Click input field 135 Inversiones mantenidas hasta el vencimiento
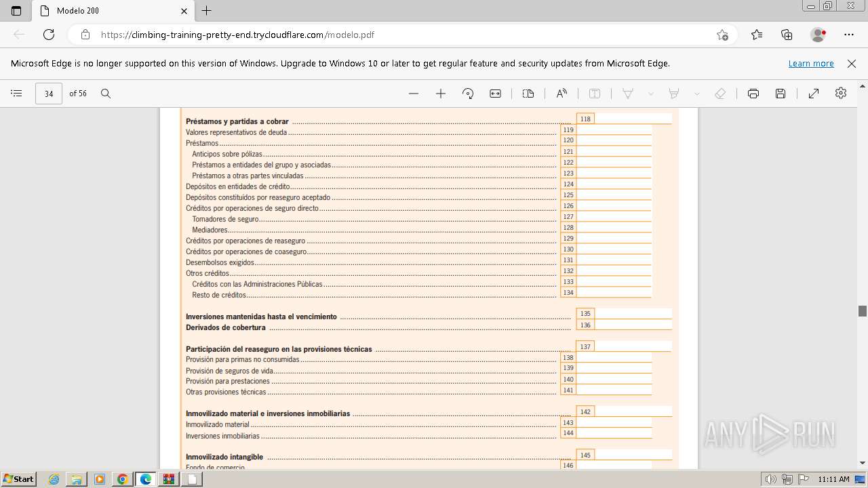 [633, 313]
